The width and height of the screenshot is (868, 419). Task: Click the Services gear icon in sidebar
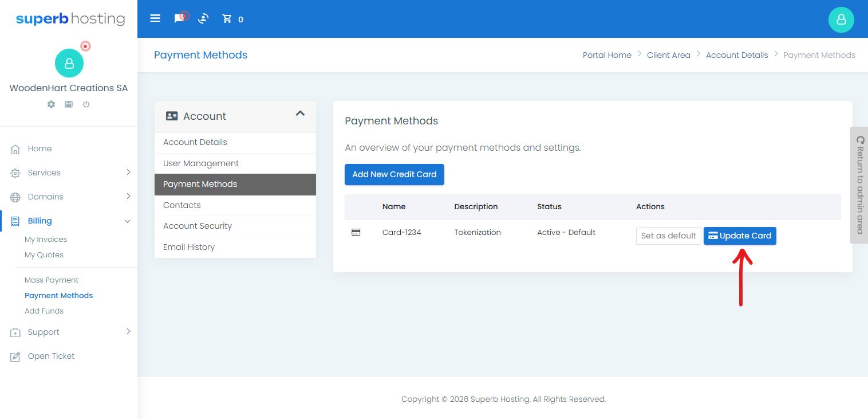tap(15, 173)
